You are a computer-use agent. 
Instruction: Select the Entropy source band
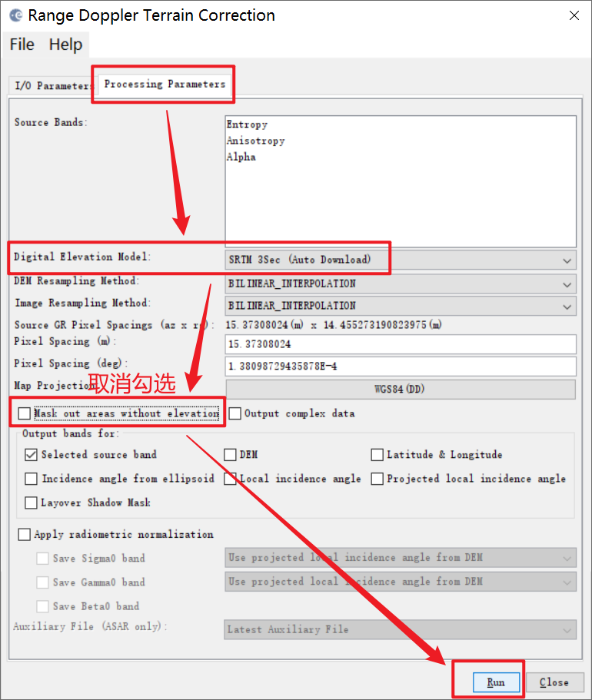pyautogui.click(x=247, y=124)
